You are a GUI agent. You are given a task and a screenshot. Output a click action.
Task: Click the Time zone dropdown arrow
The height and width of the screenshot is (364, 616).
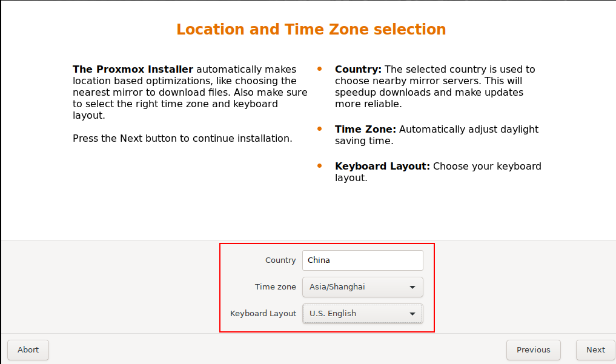[412, 287]
